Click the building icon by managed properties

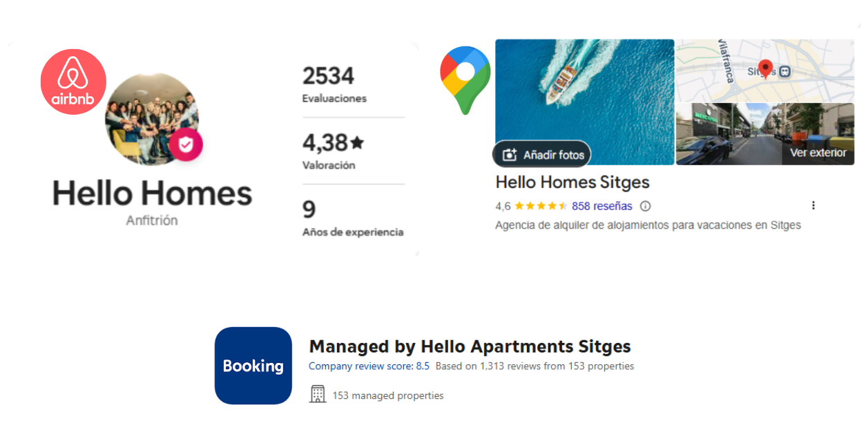[318, 395]
